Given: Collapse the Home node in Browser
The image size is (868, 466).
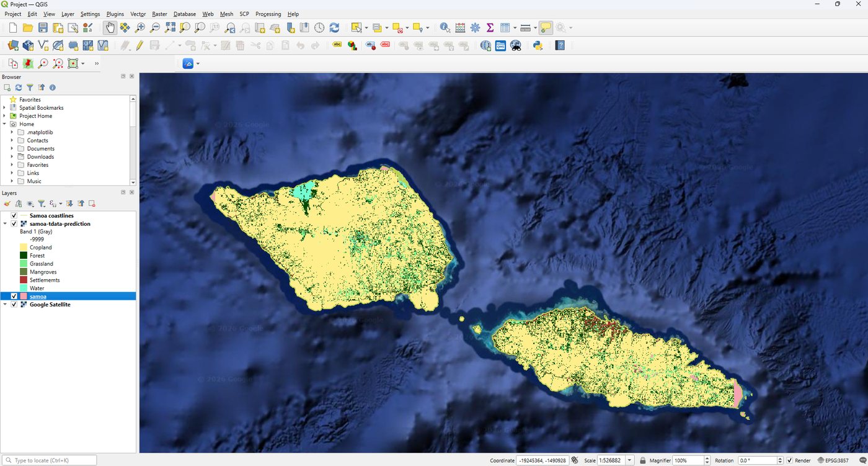Looking at the screenshot, I should point(5,124).
